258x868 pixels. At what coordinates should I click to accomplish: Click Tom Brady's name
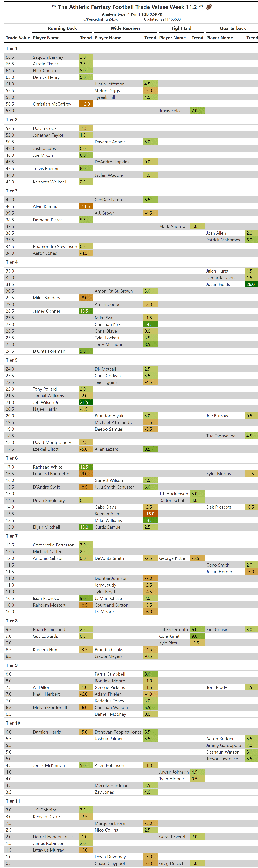coord(216,687)
